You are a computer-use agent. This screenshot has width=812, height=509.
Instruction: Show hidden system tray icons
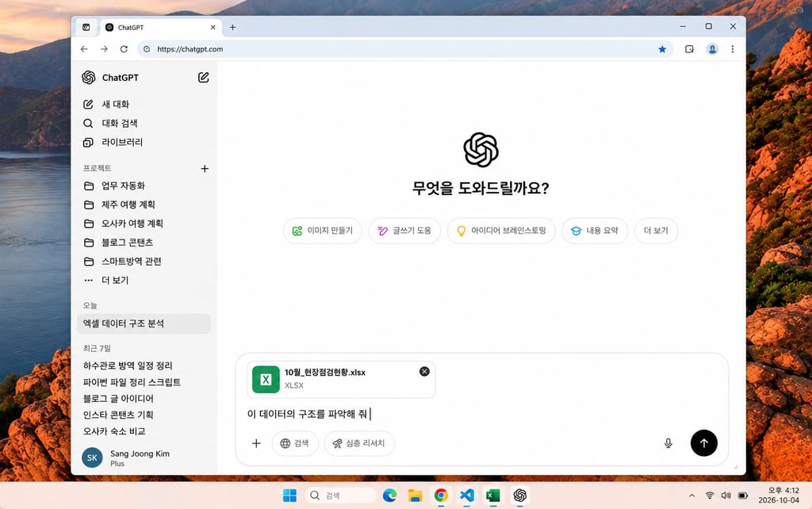(x=691, y=496)
